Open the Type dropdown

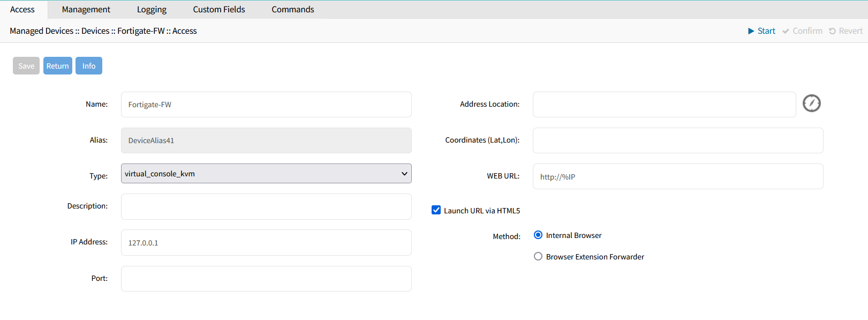coord(266,174)
